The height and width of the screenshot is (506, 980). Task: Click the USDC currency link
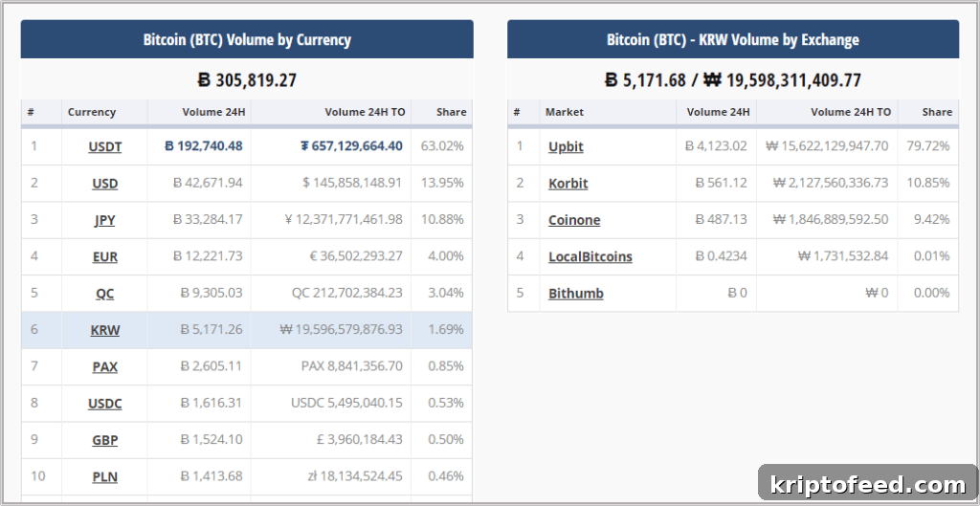[x=105, y=404]
